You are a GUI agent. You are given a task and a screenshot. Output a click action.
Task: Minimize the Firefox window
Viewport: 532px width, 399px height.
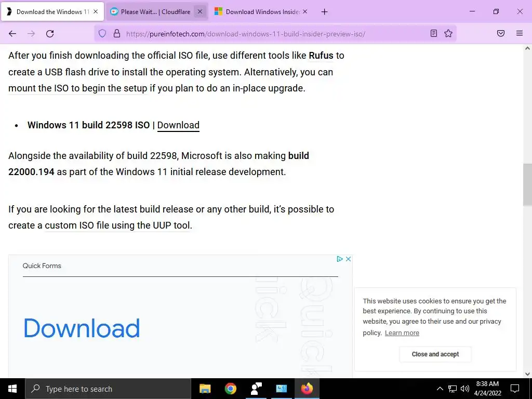[x=472, y=11]
